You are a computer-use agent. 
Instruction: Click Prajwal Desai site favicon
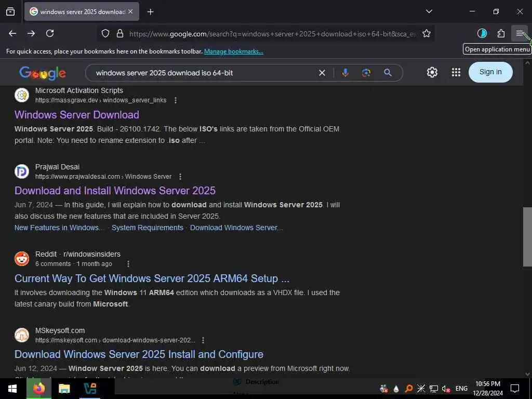[22, 171]
